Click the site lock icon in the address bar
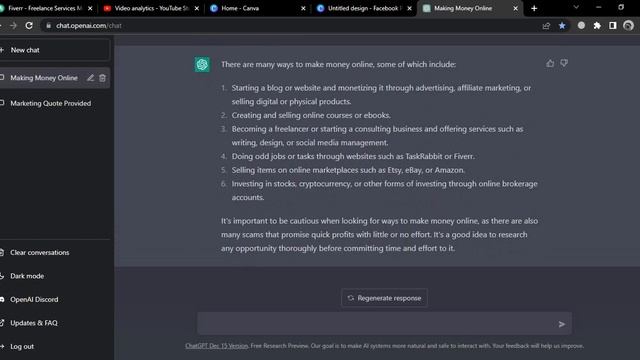 (x=49, y=25)
